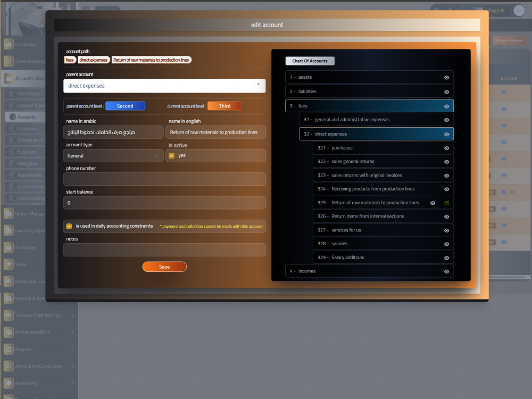
Task: Click eye icon on salaries row
Action: point(446,244)
